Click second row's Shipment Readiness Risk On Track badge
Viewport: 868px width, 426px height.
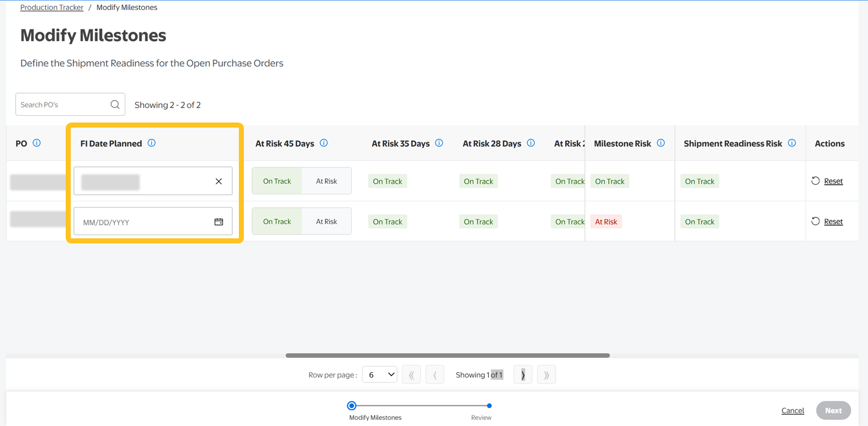700,222
